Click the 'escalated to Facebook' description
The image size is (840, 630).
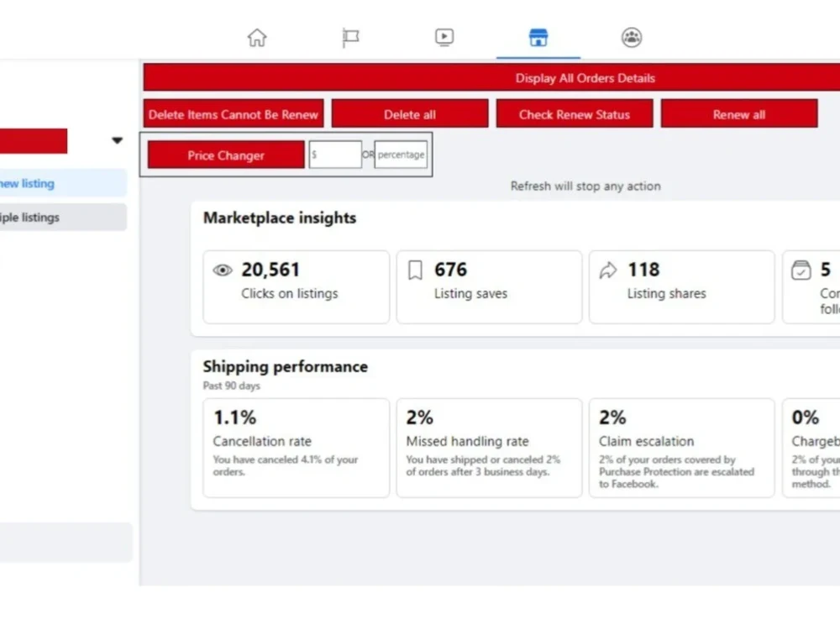[676, 472]
